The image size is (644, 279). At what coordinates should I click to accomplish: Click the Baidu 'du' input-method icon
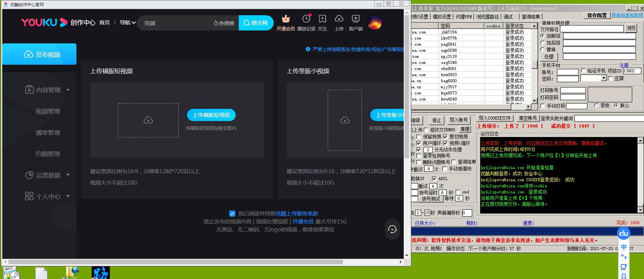click(623, 233)
